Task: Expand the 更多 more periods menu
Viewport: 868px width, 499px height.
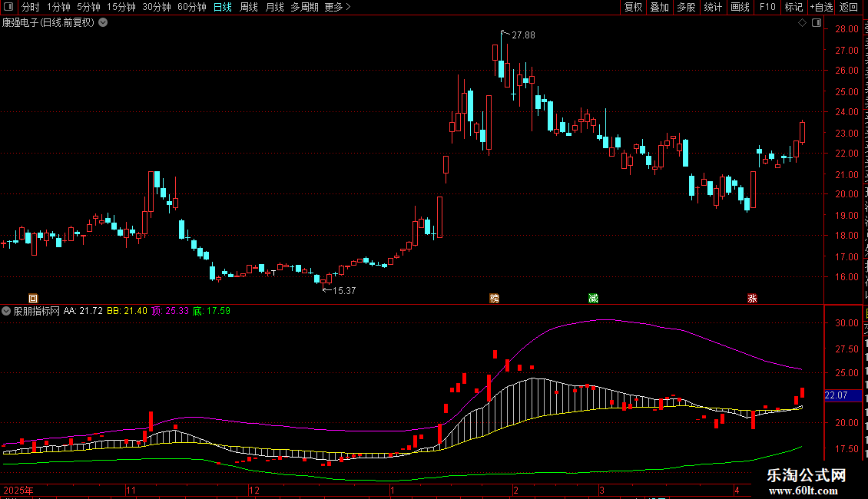Action: pos(337,7)
